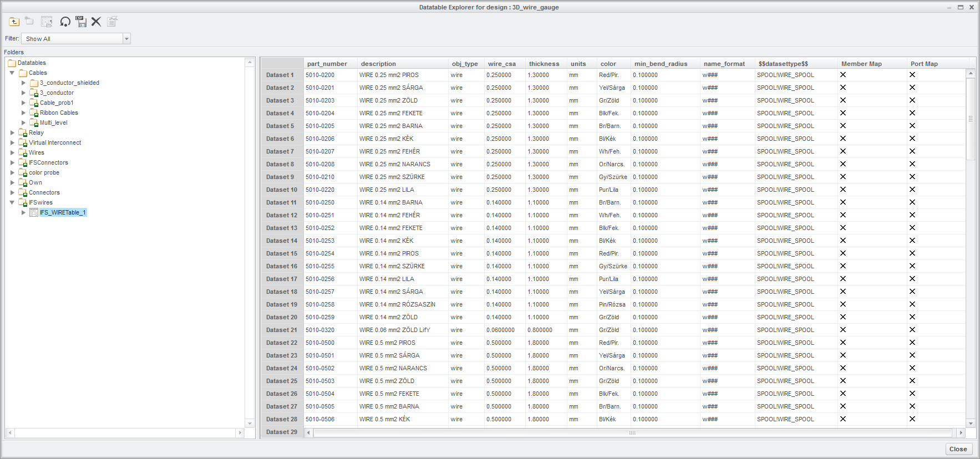Expand the Own folder

[12, 182]
